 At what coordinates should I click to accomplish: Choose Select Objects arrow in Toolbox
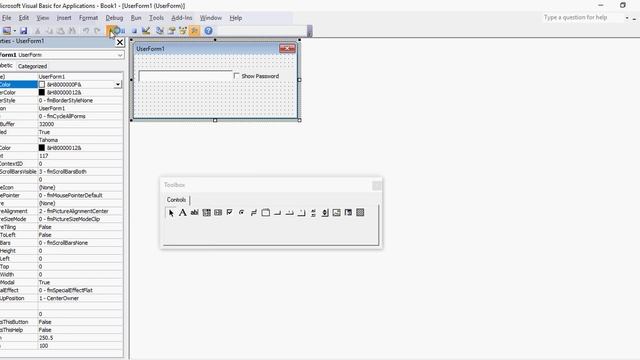pyautogui.click(x=171, y=213)
